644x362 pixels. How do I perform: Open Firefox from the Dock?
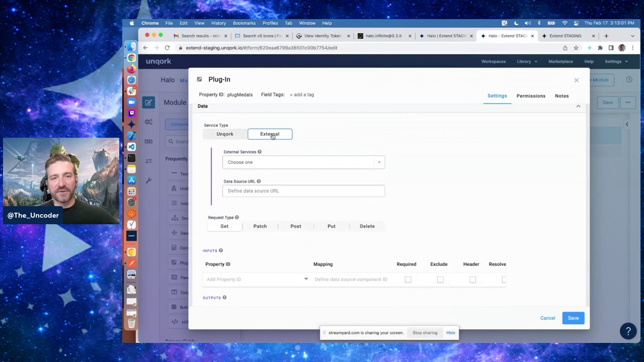(x=131, y=69)
